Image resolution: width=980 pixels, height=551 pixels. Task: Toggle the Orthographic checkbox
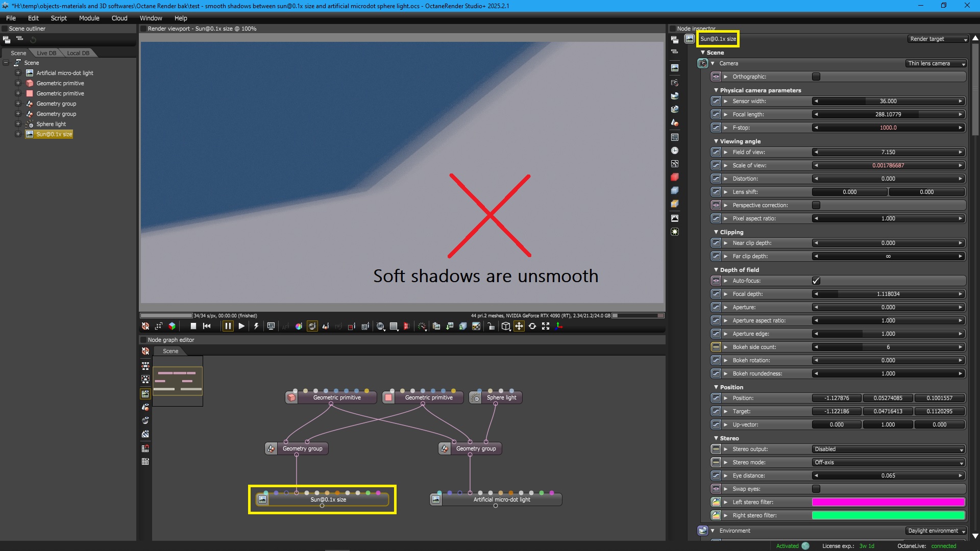[816, 77]
